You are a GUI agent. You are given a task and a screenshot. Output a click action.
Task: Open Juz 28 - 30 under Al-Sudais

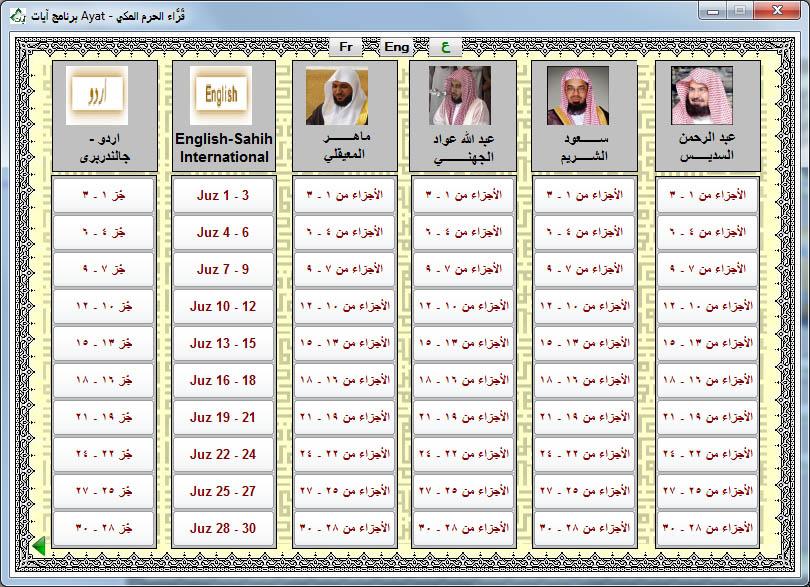click(x=705, y=528)
